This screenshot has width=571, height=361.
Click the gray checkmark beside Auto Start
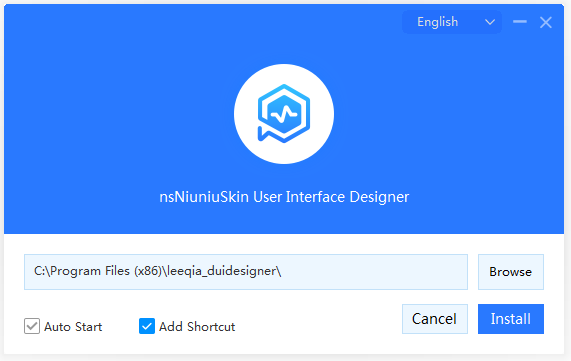(x=32, y=326)
